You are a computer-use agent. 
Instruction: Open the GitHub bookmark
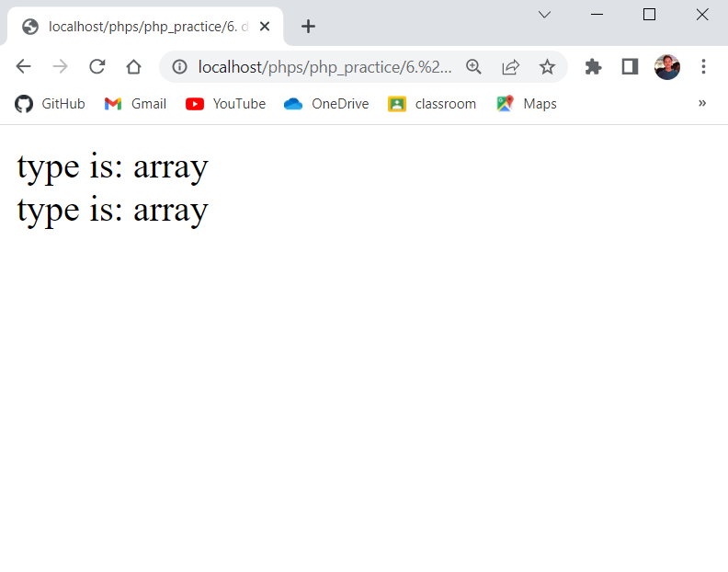51,104
